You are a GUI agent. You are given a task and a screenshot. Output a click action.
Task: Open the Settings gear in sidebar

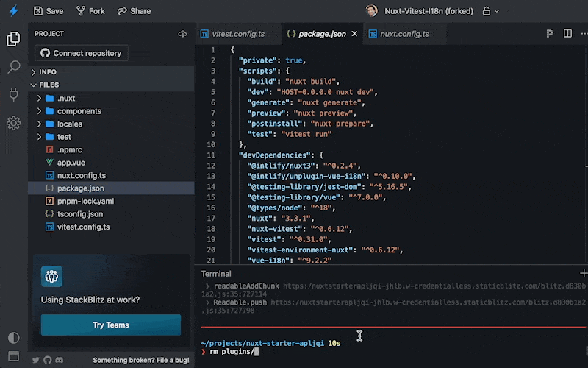(13, 123)
